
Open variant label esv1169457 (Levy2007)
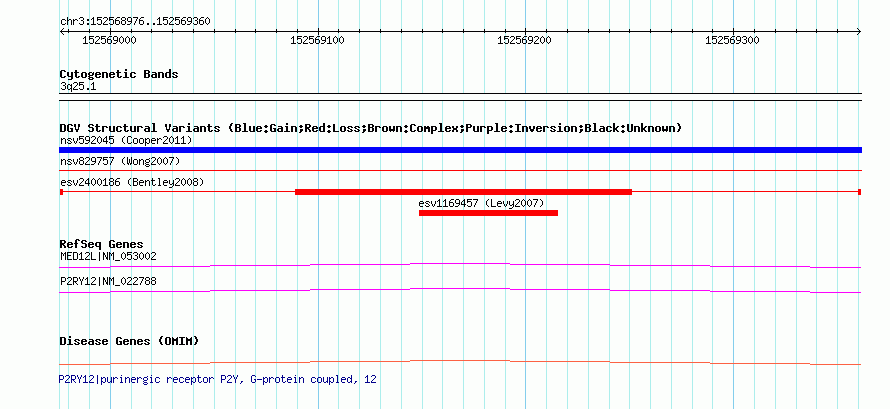(481, 203)
